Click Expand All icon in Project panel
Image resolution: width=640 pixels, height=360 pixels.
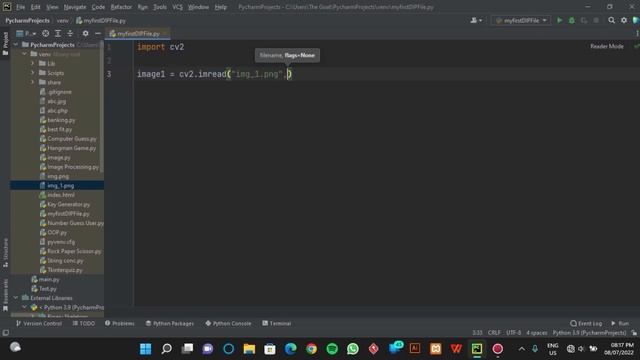[x=58, y=33]
